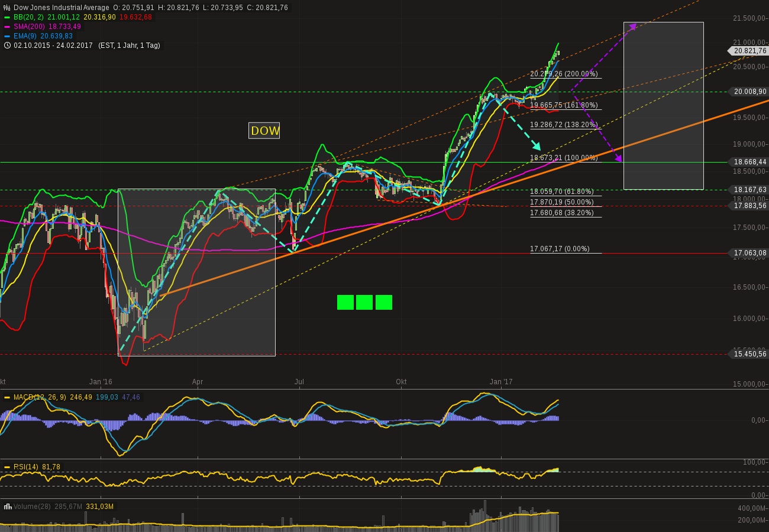Click the yellow "DOW" annotation label
The width and height of the screenshot is (769, 532).
click(264, 131)
